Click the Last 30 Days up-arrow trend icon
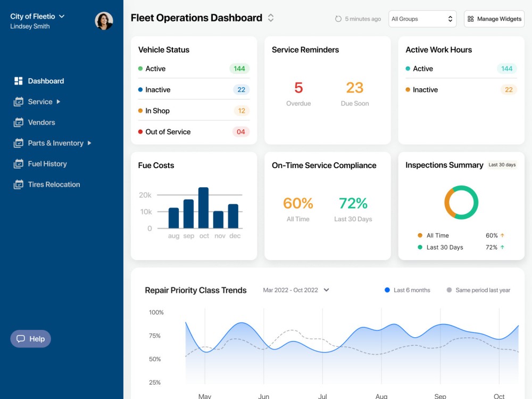 (502, 247)
